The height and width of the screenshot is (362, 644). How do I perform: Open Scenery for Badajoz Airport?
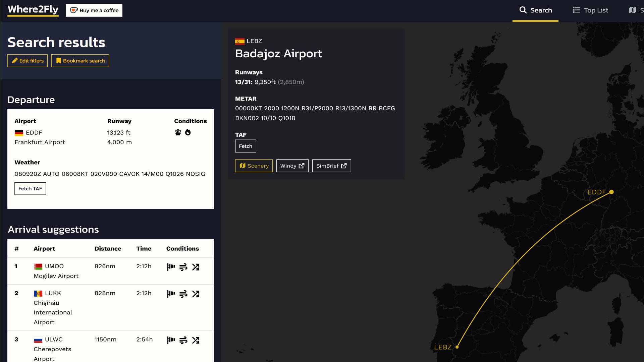pyautogui.click(x=254, y=166)
